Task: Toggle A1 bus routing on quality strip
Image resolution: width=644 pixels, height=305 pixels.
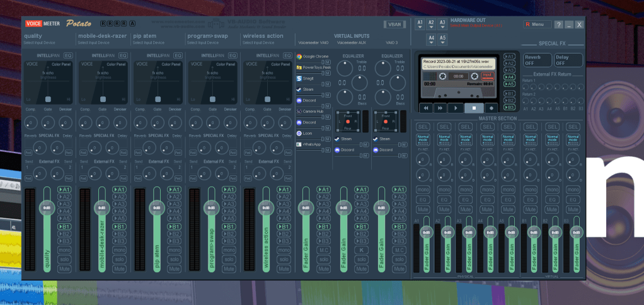Action: tap(64, 190)
